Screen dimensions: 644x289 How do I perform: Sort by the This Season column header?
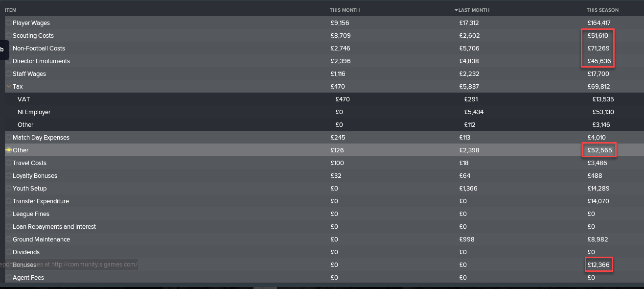click(x=602, y=10)
